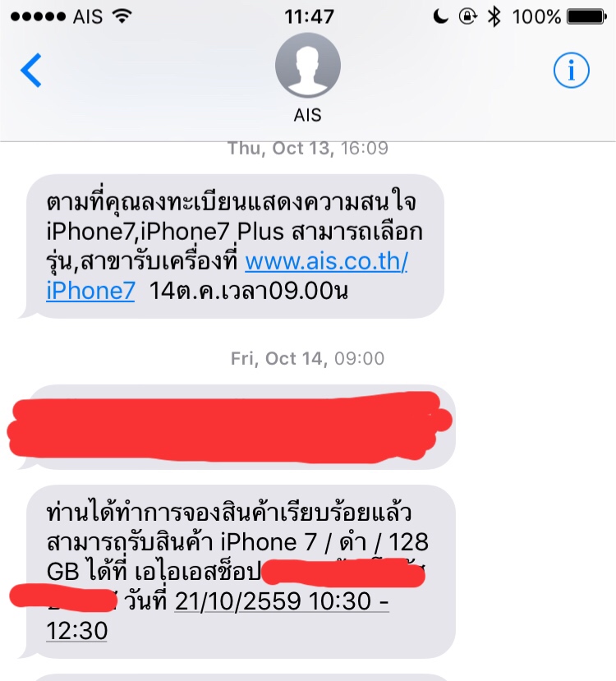616x681 pixels.
Task: Tap the Do Not Disturb moon icon
Action: [x=440, y=16]
